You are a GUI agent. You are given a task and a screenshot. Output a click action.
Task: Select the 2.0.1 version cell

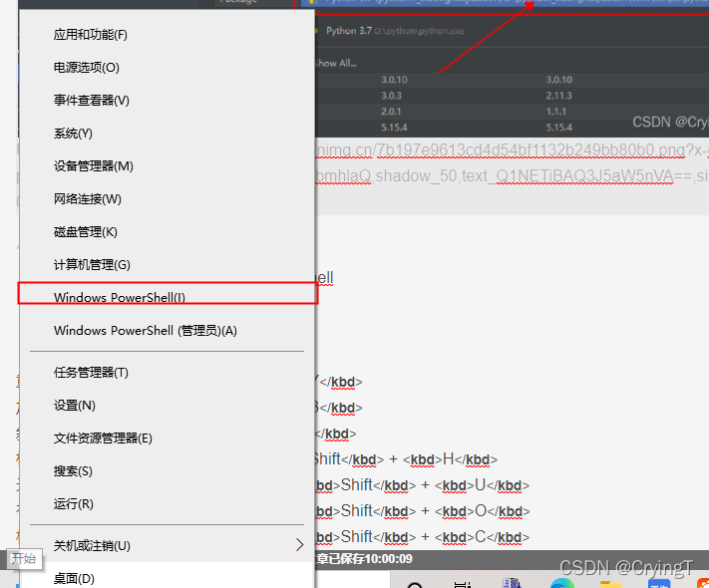pos(391,112)
